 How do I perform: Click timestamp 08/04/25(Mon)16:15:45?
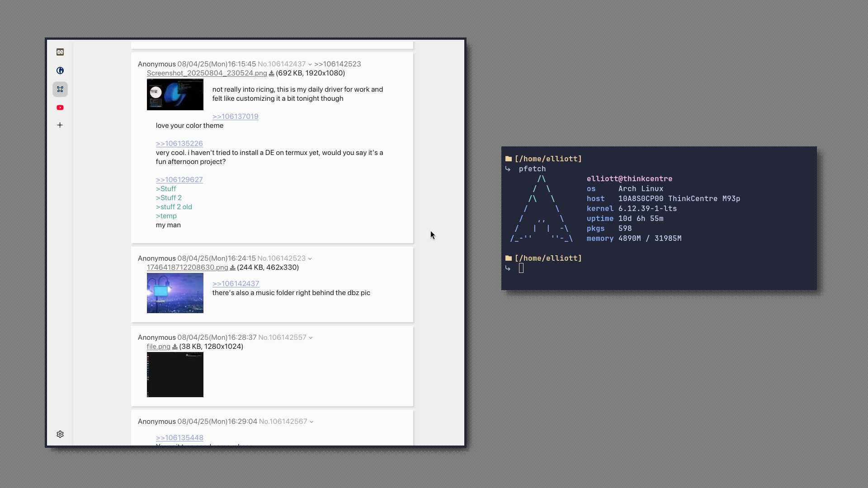point(217,64)
